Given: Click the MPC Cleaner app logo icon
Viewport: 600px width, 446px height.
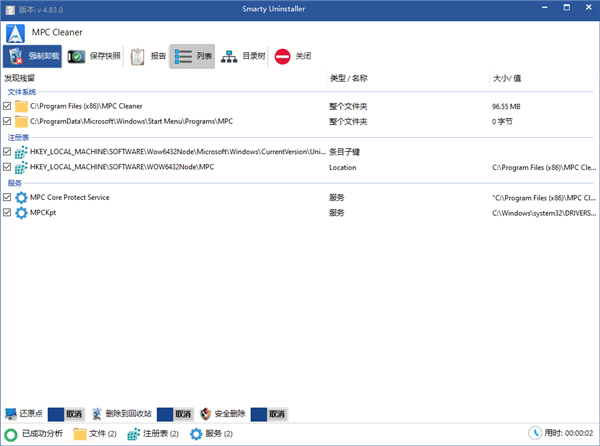Looking at the screenshot, I should click(x=16, y=32).
